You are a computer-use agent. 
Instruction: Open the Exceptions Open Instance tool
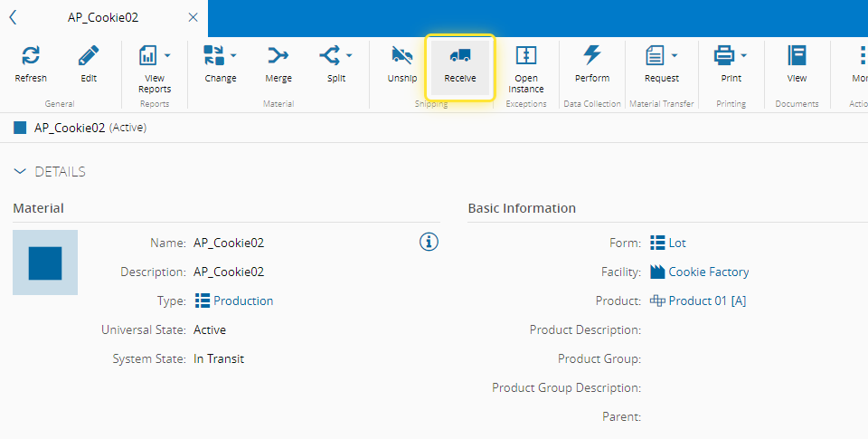tap(526, 56)
